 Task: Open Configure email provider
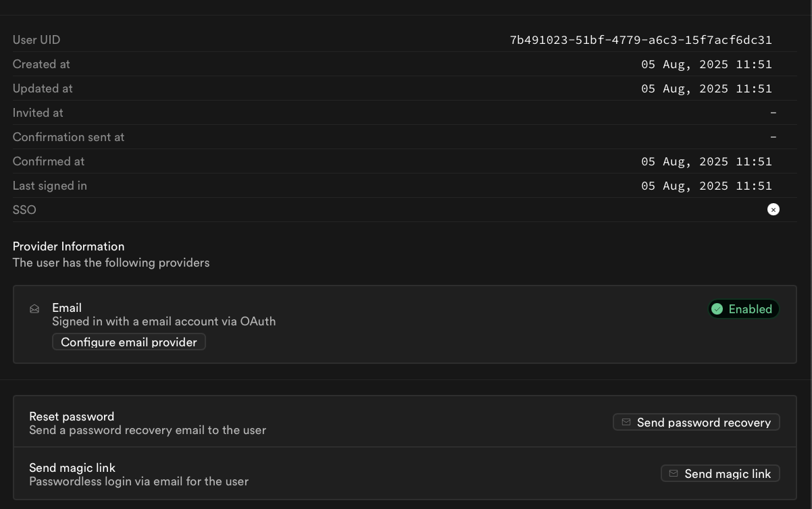[x=129, y=342]
